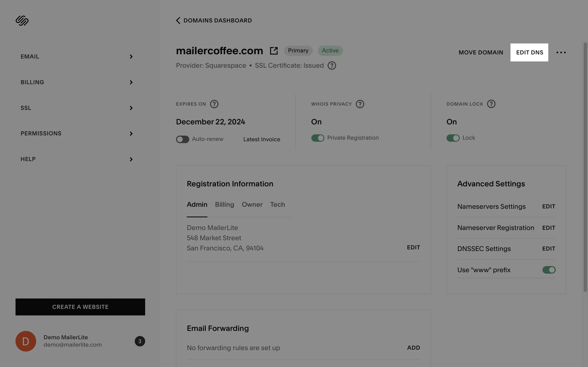Expand the Billing sidebar section

click(77, 82)
